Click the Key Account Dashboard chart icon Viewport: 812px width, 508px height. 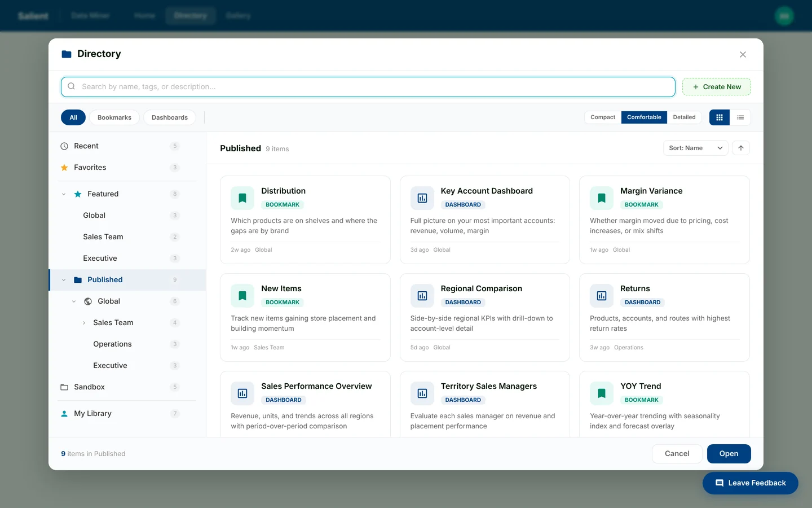[x=422, y=198]
